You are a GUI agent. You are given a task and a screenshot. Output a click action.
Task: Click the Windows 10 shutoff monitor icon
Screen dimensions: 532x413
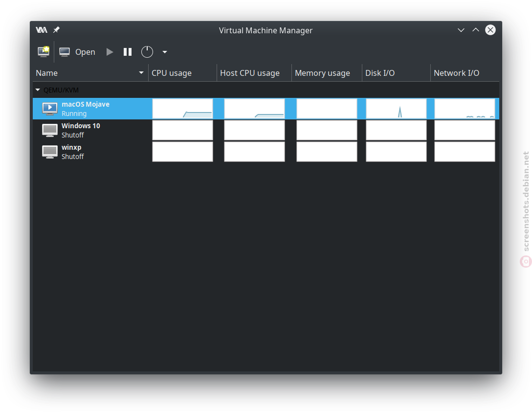pos(50,131)
